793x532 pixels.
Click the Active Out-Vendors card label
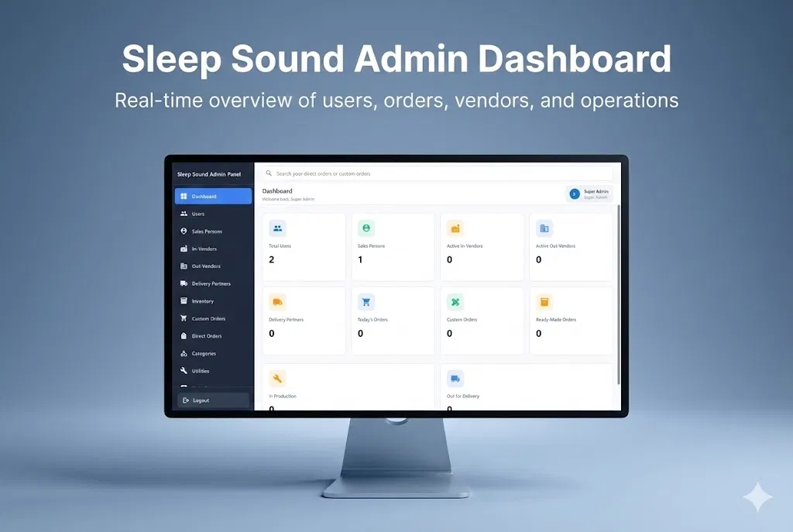point(555,245)
